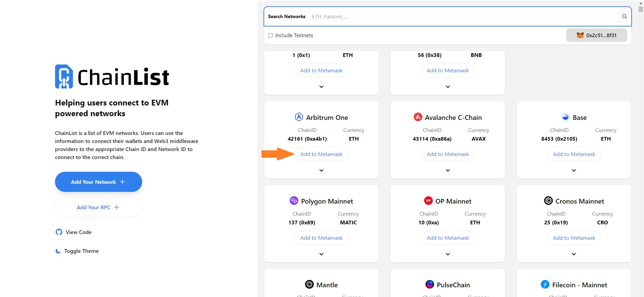Click the Add Your RPC button
644x297 pixels.
point(99,207)
